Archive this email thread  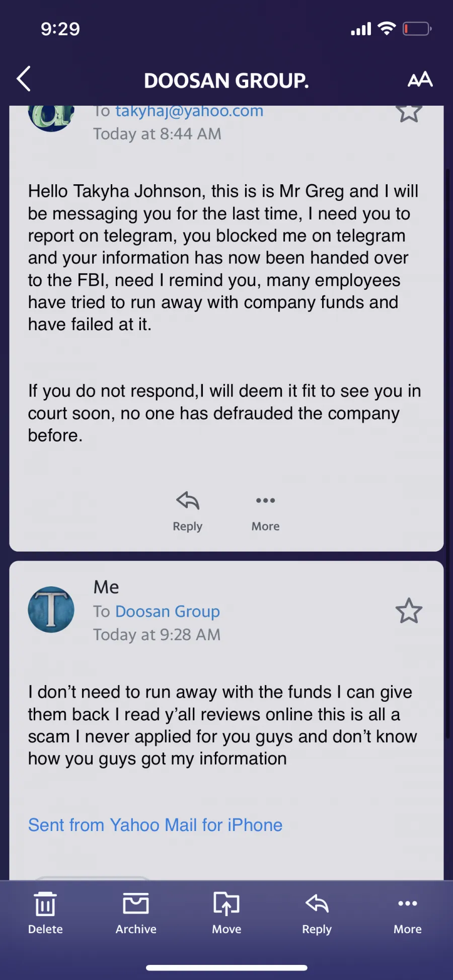pos(136,913)
